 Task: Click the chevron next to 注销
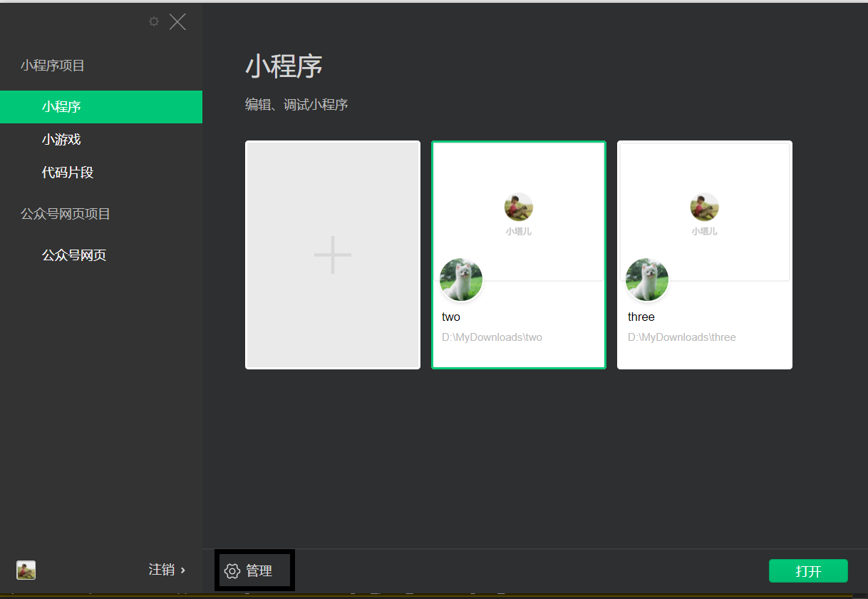pyautogui.click(x=183, y=570)
